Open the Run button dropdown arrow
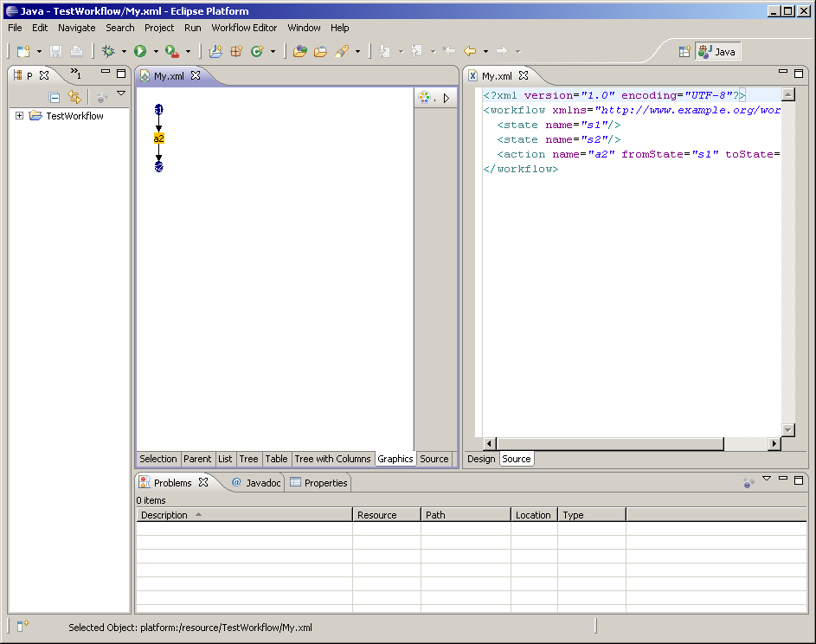Viewport: 816px width, 644px height. 156,52
